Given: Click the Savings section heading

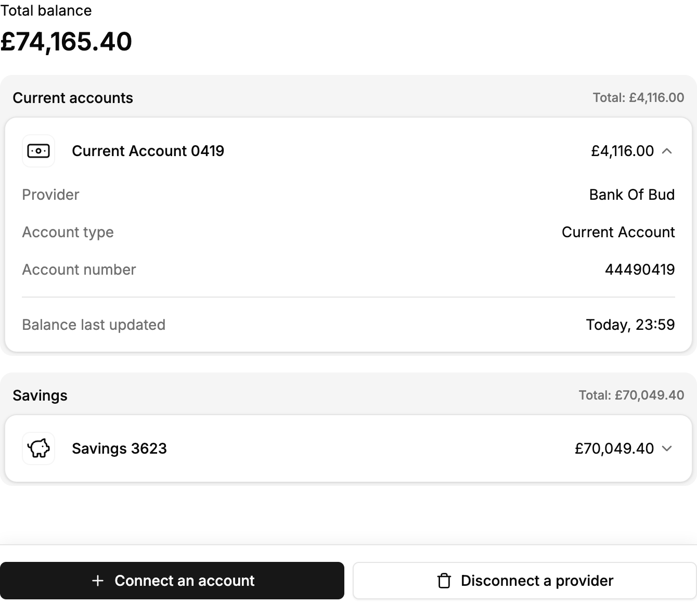Looking at the screenshot, I should tap(40, 395).
